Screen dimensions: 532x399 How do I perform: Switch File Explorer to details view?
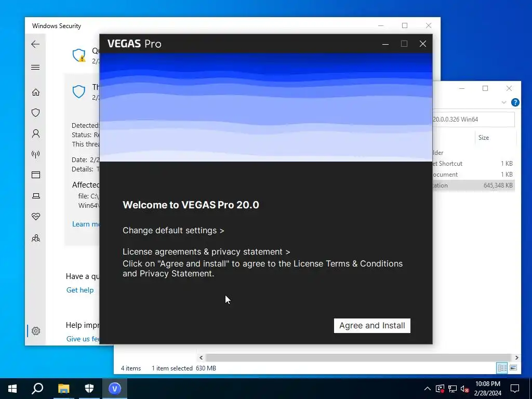(x=502, y=368)
